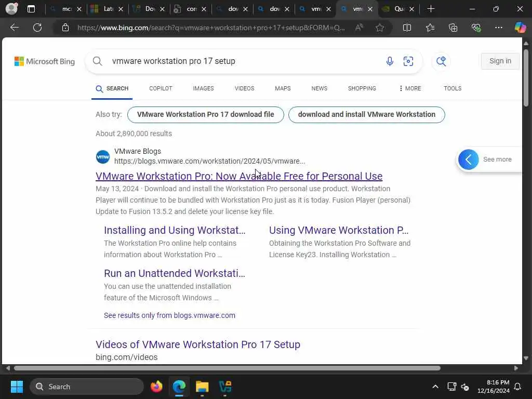Search using an image via visual search icon
The image size is (532, 399).
tap(408, 61)
